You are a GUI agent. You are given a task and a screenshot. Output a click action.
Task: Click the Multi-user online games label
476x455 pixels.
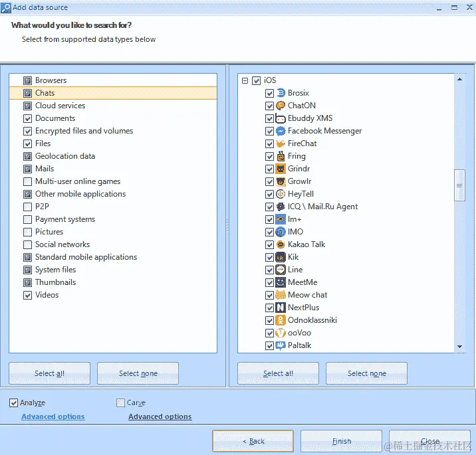(78, 181)
